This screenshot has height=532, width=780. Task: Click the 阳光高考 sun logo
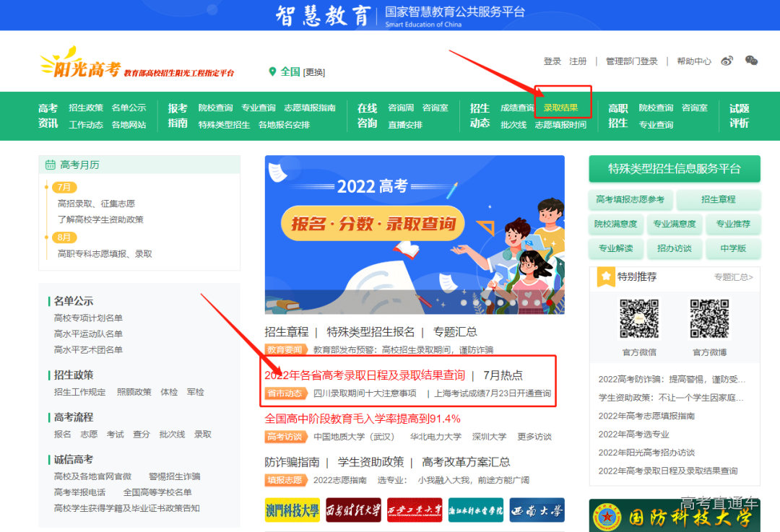pyautogui.click(x=81, y=65)
